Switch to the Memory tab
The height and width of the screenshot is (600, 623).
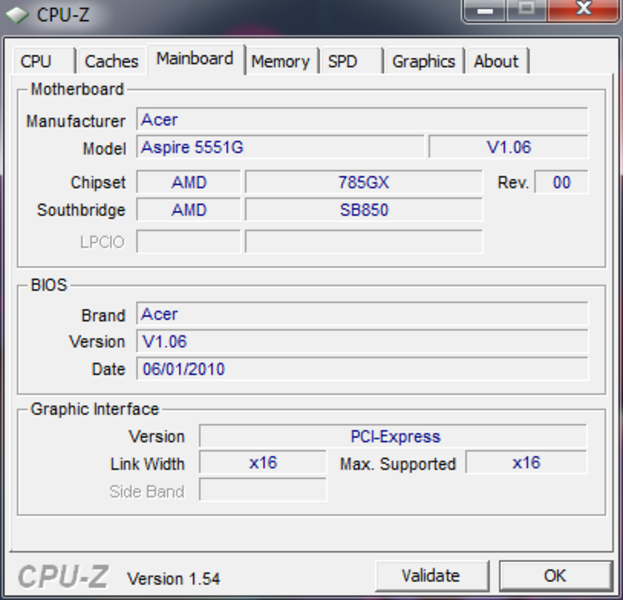click(281, 61)
